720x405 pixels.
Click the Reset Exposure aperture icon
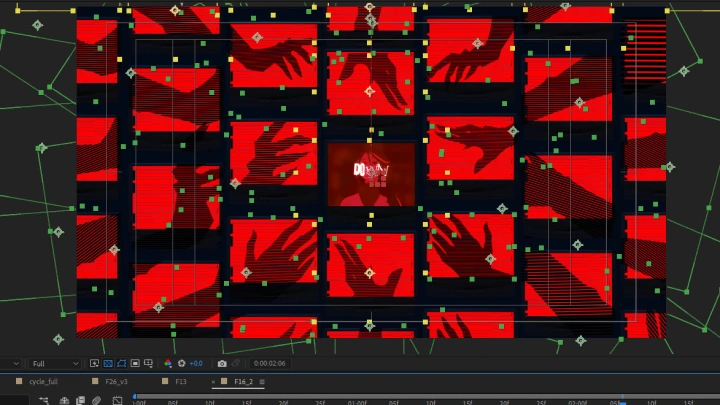(181, 363)
